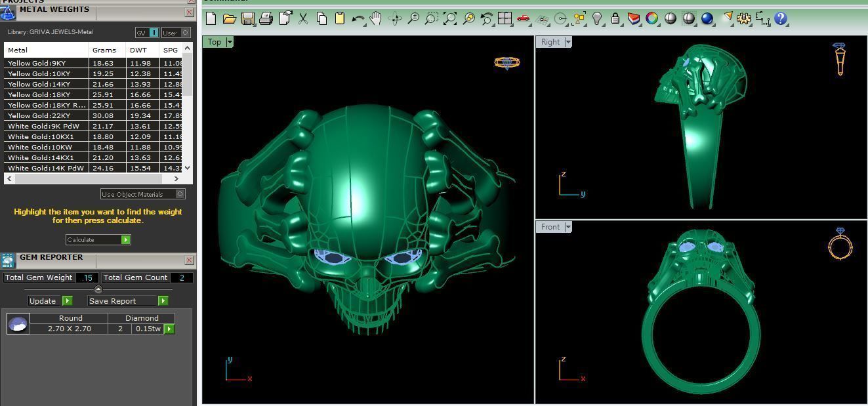Select the Pan hand tool
This screenshot has width=868, height=406.
(376, 19)
